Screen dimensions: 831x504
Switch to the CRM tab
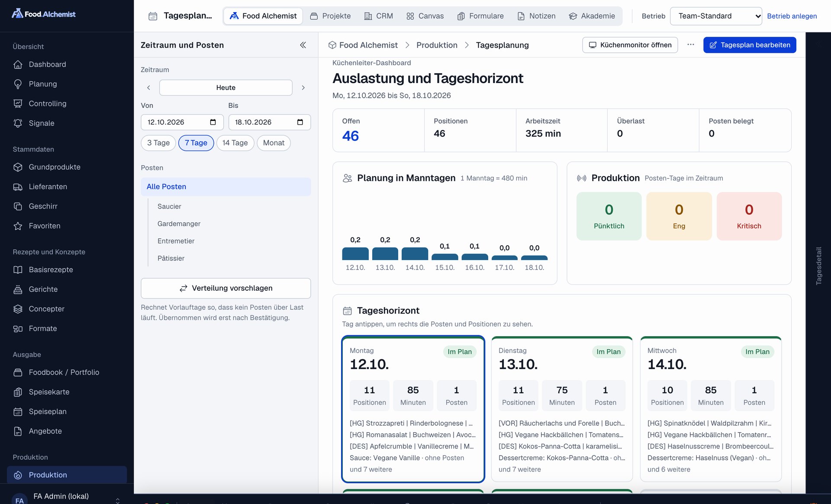[379, 16]
